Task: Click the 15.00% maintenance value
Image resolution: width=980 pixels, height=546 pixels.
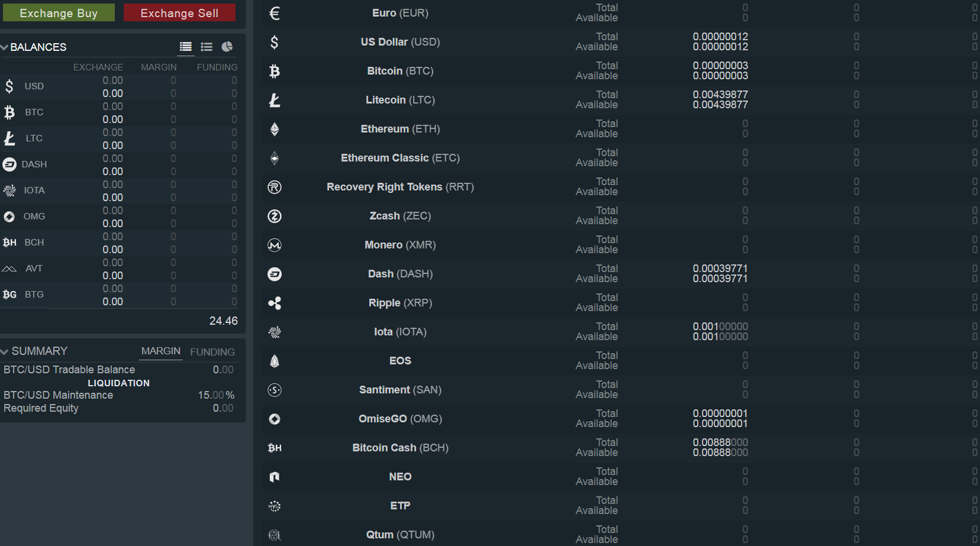Action: 216,395
